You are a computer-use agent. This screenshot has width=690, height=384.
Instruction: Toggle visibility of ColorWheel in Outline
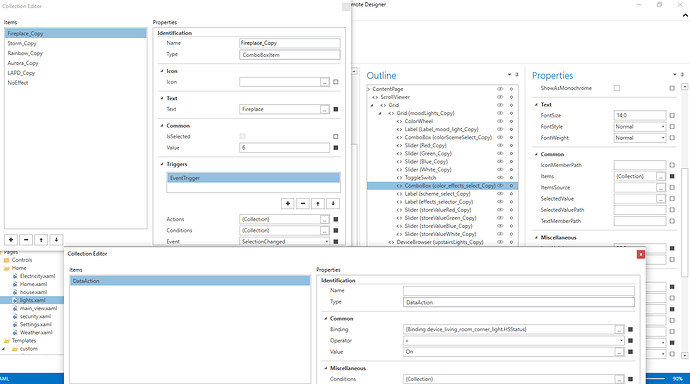500,121
